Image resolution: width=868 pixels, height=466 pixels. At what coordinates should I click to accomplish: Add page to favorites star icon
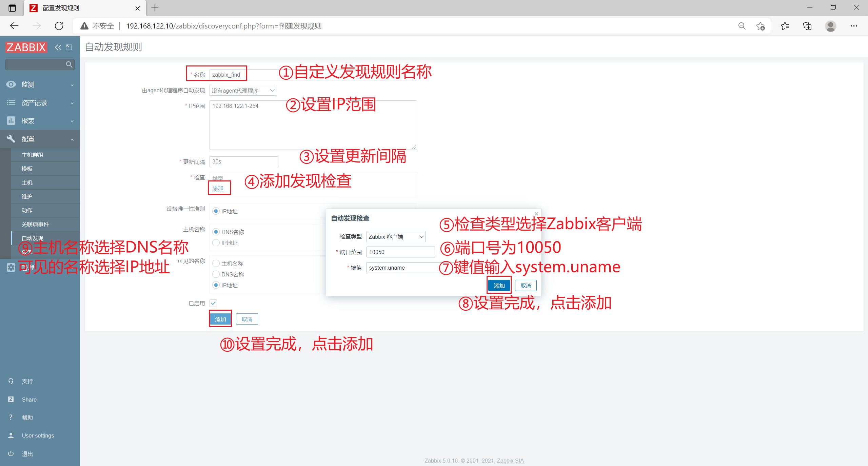point(761,26)
